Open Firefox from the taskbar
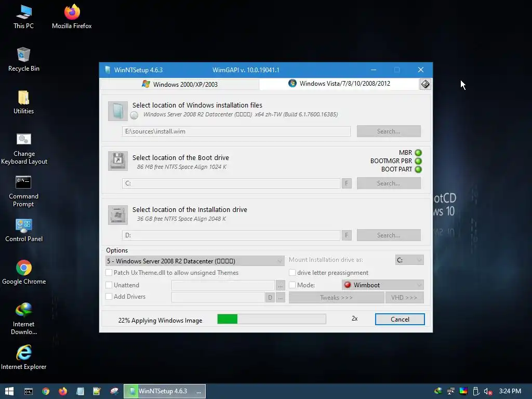 click(x=63, y=391)
